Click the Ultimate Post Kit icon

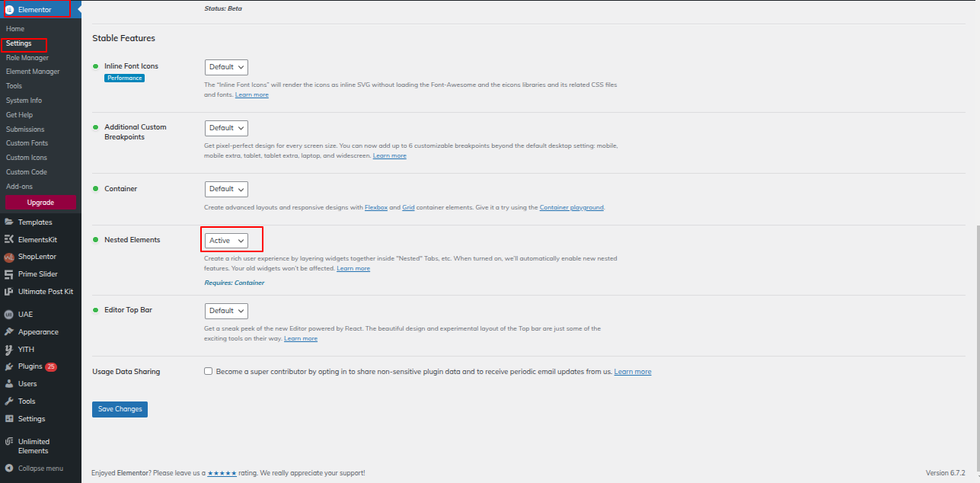click(x=9, y=291)
